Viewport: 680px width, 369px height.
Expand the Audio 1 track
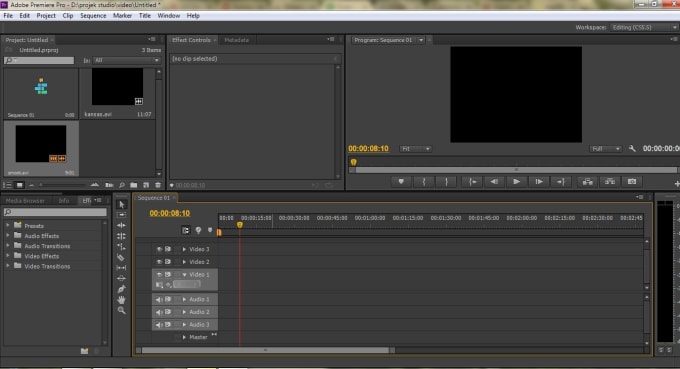pos(184,299)
